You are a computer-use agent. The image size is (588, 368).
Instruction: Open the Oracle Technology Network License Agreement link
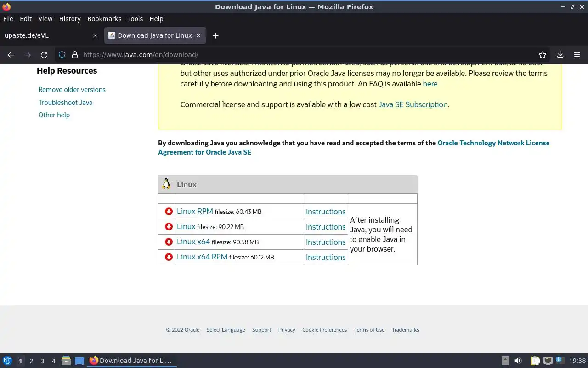pos(354,148)
